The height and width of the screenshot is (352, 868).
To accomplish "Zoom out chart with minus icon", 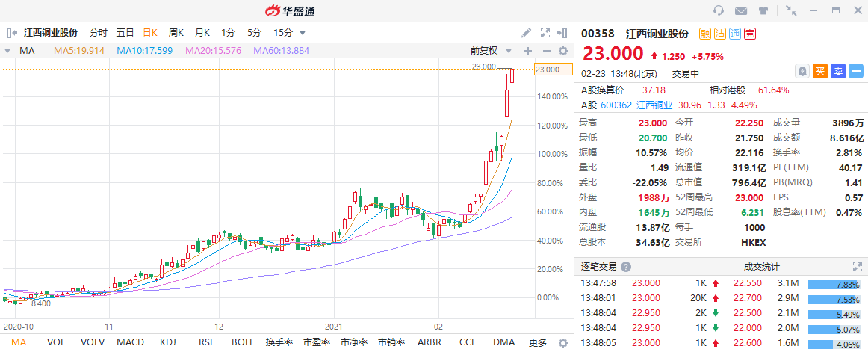I will click(x=546, y=51).
